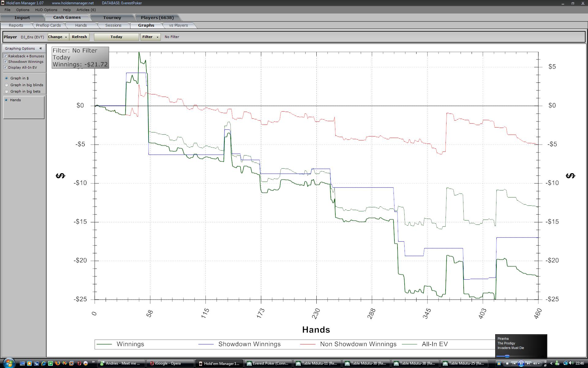Switch to Players (6638) tab
Image resolution: width=588 pixels, height=368 pixels.
click(157, 17)
